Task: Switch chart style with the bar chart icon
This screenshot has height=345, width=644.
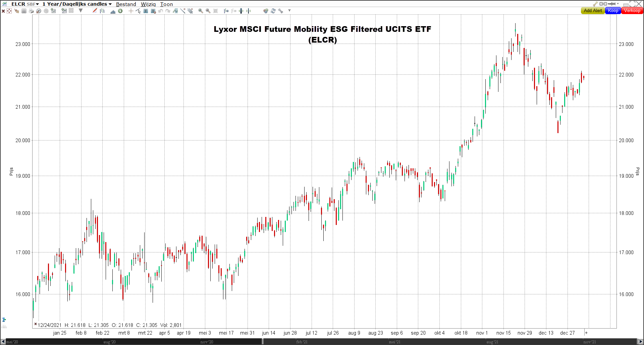Action: (x=102, y=11)
